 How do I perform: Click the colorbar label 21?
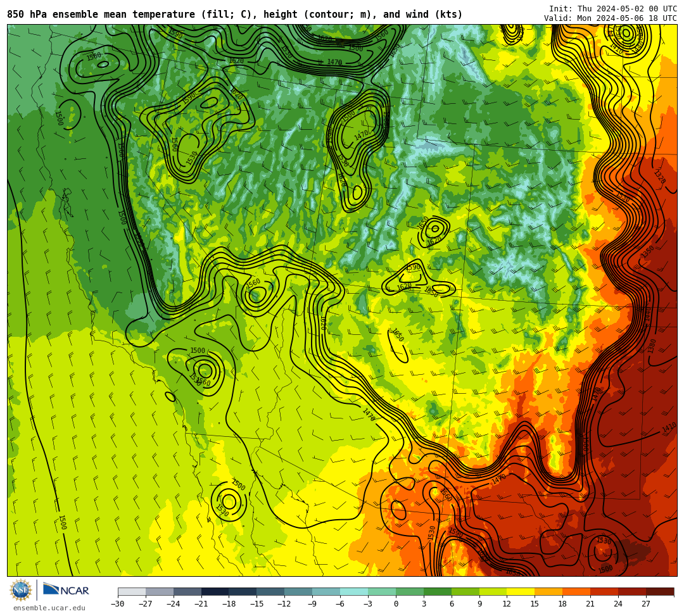click(591, 604)
